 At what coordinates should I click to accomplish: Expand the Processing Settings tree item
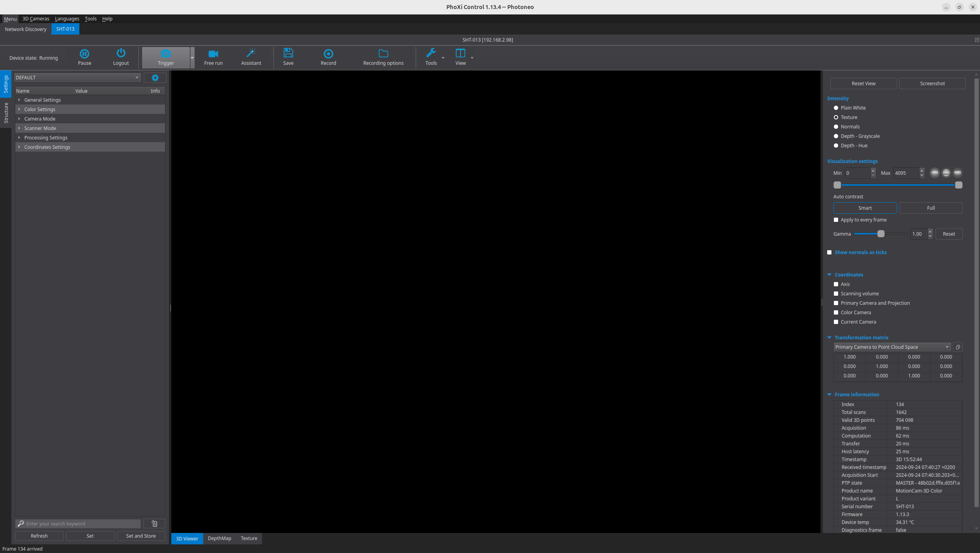pos(19,138)
